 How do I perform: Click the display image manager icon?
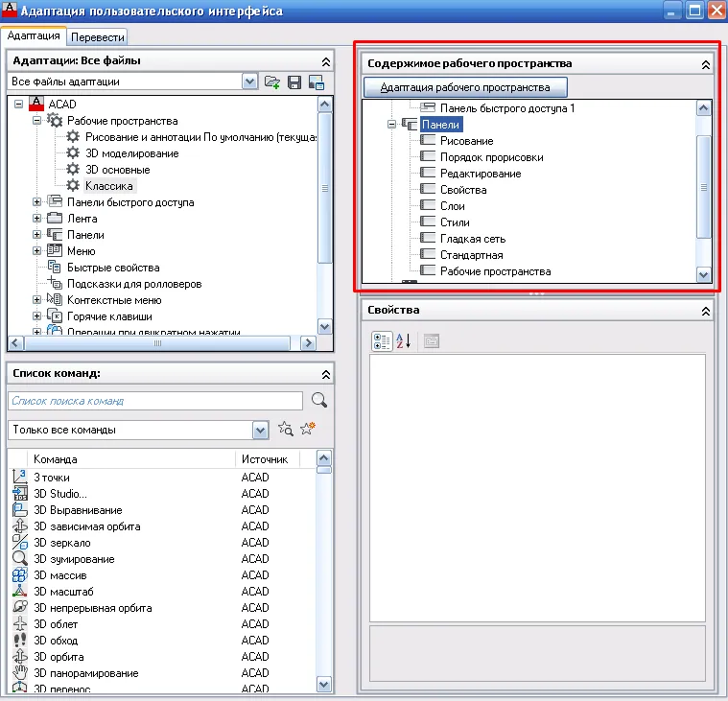(317, 82)
